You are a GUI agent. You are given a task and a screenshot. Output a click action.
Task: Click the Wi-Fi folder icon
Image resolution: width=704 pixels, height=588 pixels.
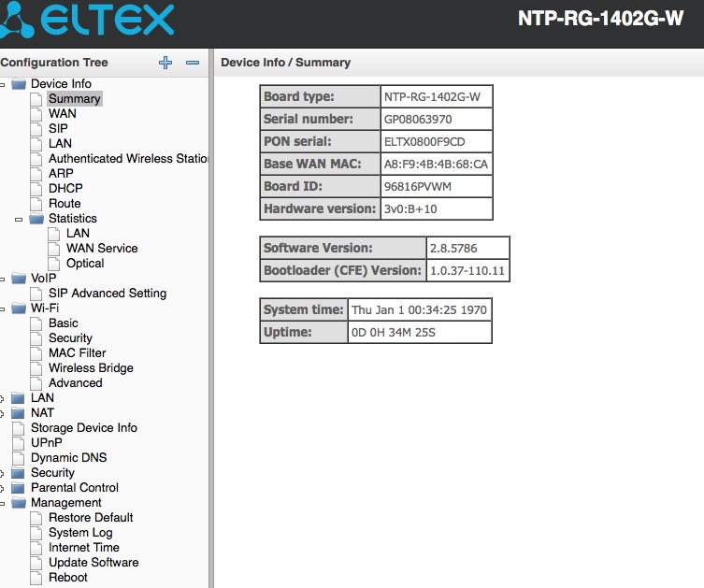coord(19,308)
